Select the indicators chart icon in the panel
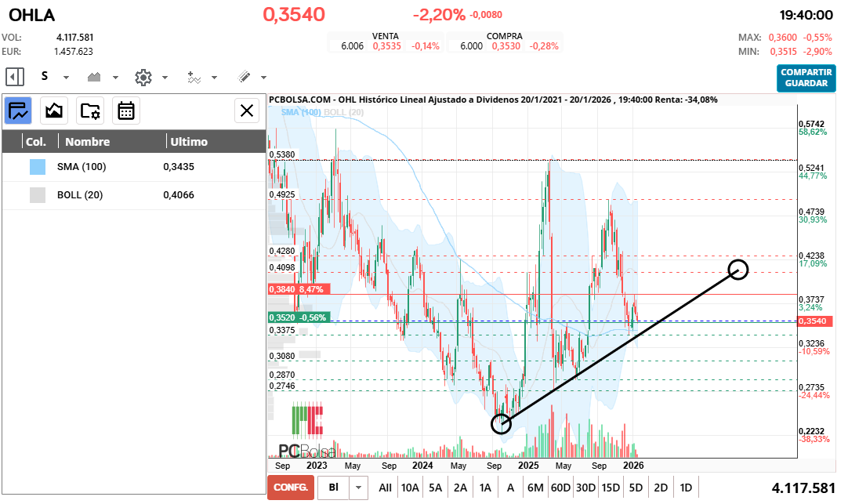The height and width of the screenshot is (504, 848). point(17,111)
